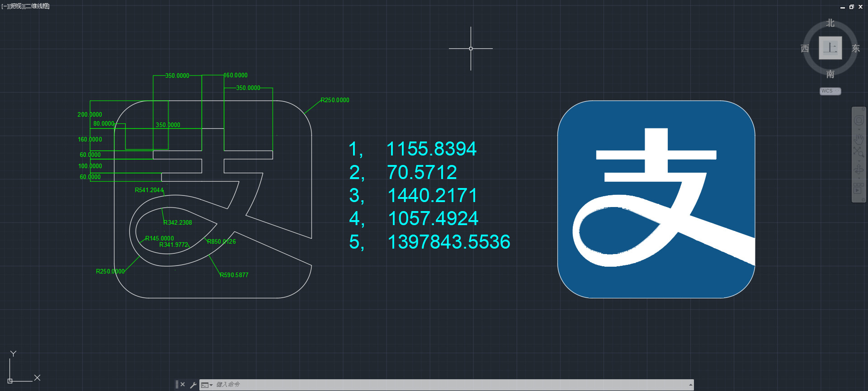Expand the orbit tool options arrow
Image resolution: width=868 pixels, height=391 pixels.
tap(859, 178)
